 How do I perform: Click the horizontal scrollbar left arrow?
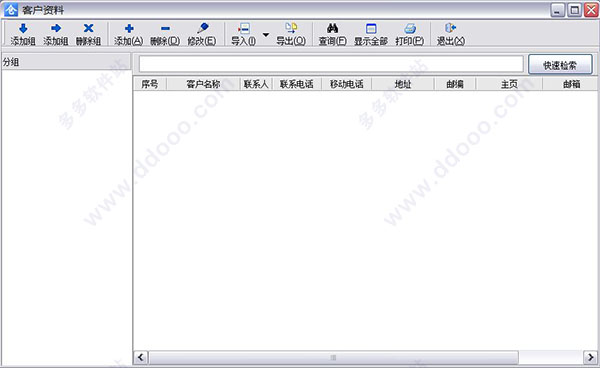(x=140, y=357)
